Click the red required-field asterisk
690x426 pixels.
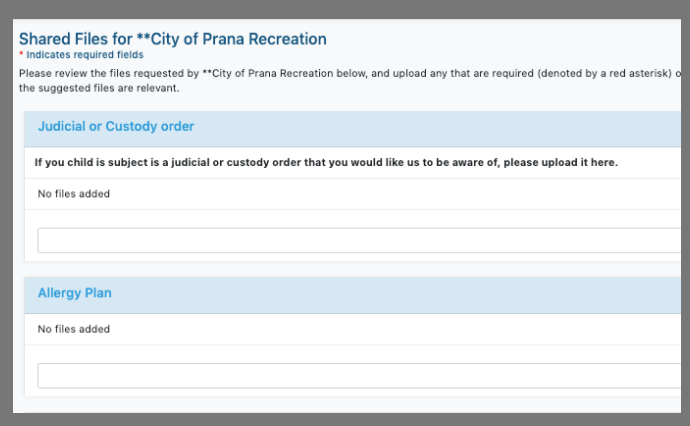pos(21,56)
